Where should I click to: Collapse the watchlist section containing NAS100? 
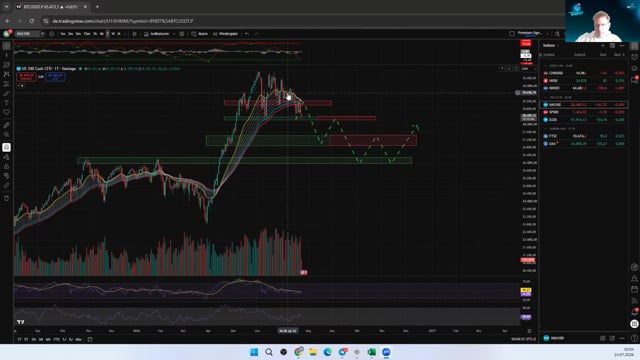click(545, 98)
